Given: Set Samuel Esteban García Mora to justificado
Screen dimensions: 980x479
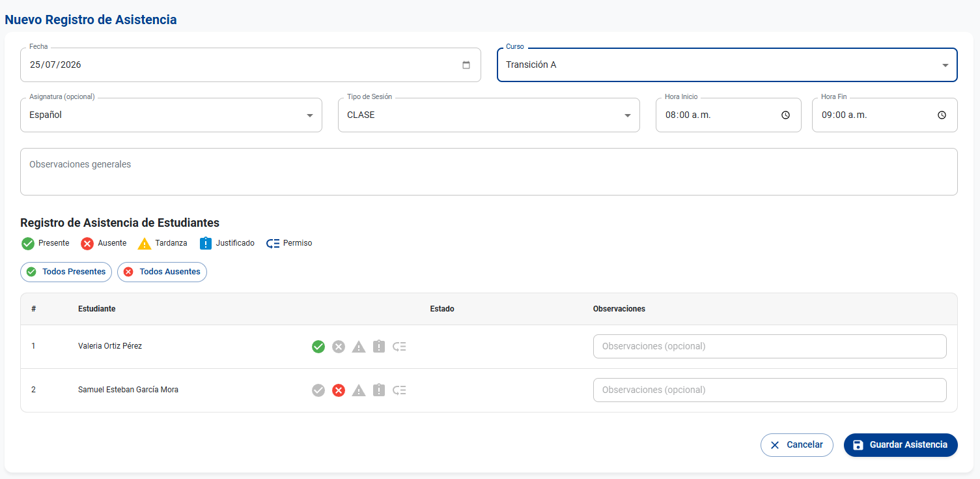Looking at the screenshot, I should (x=379, y=390).
